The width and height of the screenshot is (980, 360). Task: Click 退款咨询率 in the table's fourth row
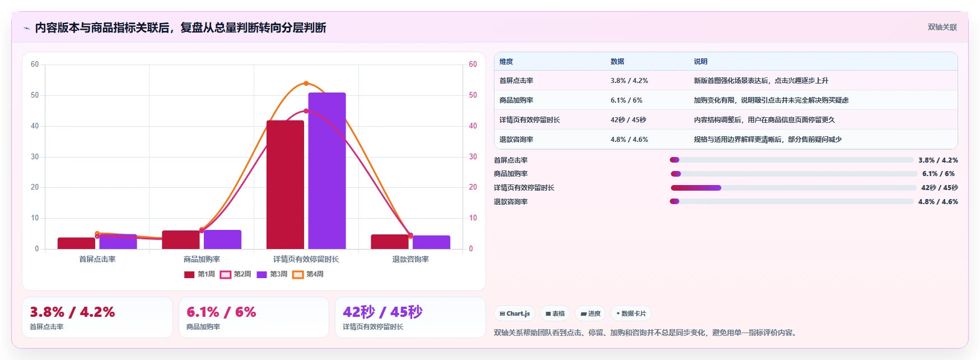(516, 140)
